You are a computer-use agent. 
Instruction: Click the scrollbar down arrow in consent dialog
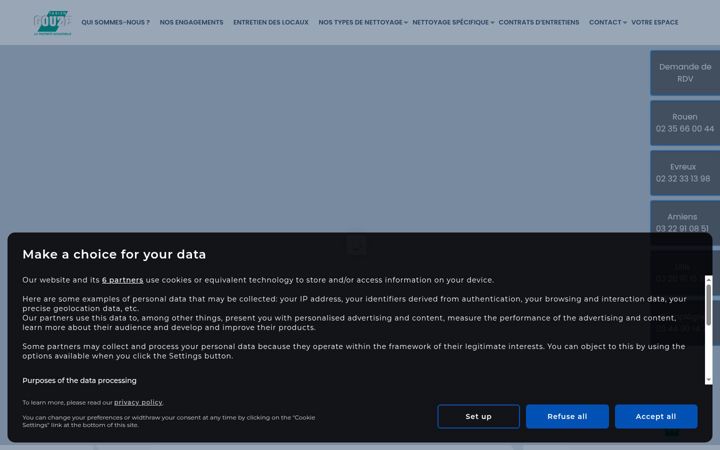coord(709,380)
